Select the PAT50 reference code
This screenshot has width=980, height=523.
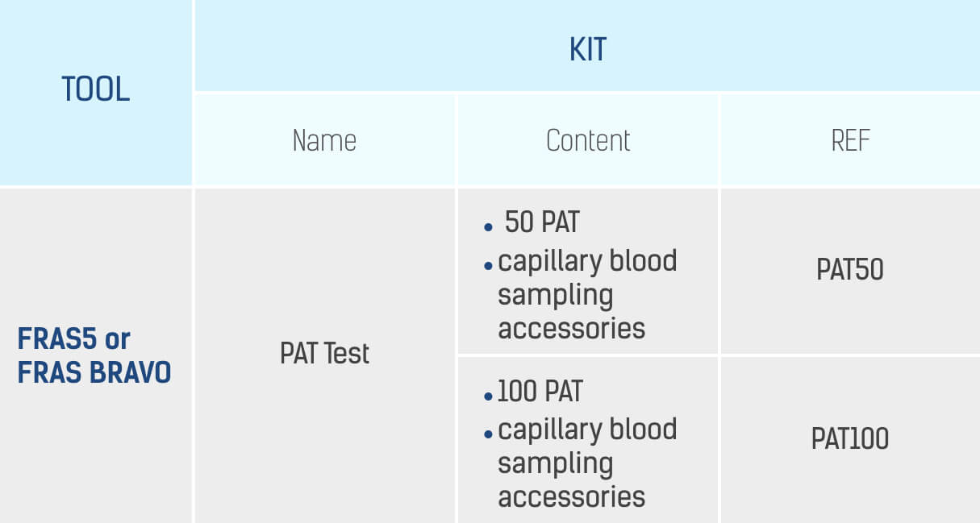click(x=850, y=270)
